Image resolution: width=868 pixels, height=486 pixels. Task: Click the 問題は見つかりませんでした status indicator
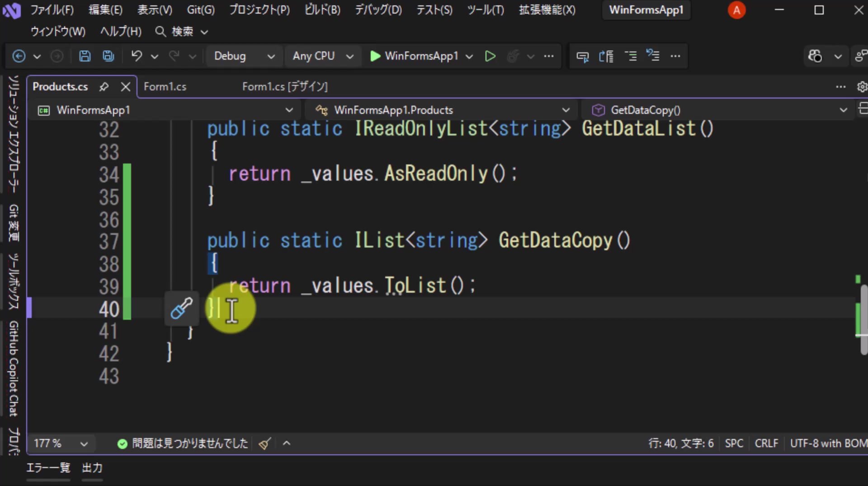183,444
